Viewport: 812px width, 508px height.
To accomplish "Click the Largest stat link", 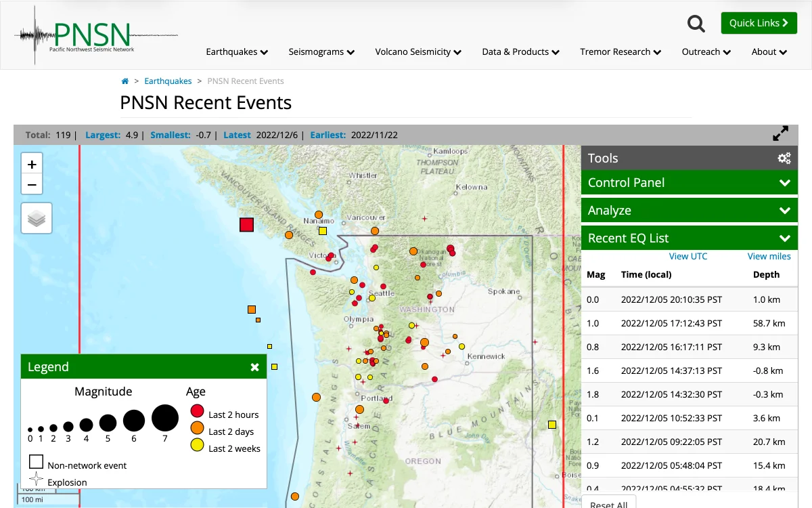I will pos(103,135).
